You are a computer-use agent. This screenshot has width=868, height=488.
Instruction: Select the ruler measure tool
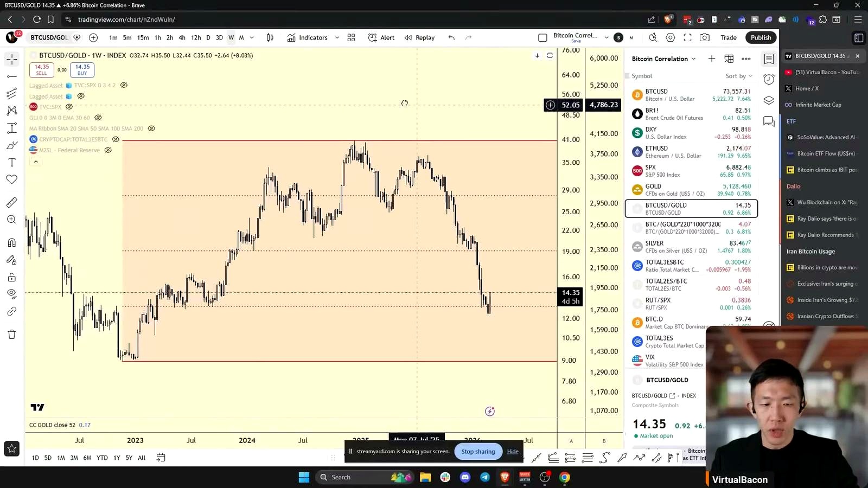pos(12,202)
